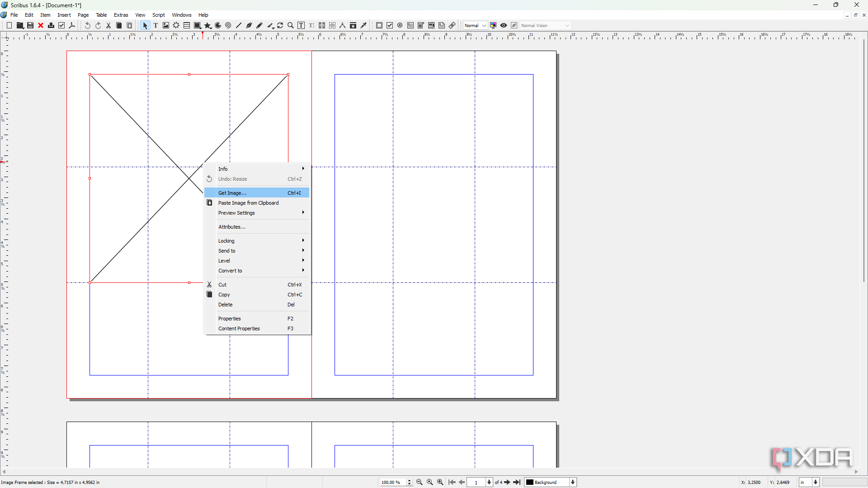Pick the Freehand line pencil tool
This screenshot has width=868, height=488.
(259, 26)
